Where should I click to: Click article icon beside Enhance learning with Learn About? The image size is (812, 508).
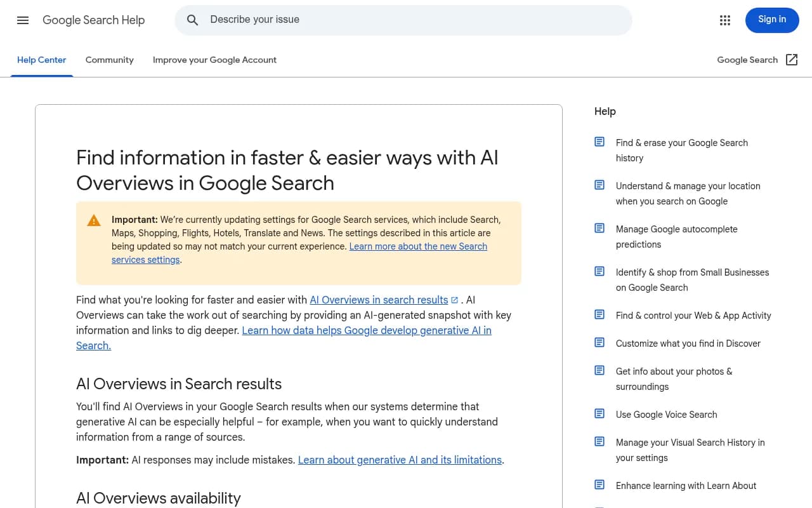pyautogui.click(x=599, y=485)
